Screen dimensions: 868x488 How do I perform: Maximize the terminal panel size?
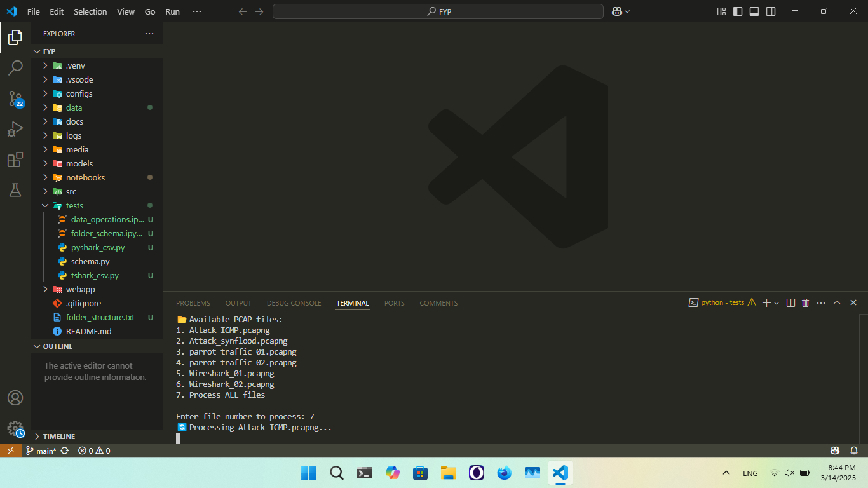[x=837, y=303]
